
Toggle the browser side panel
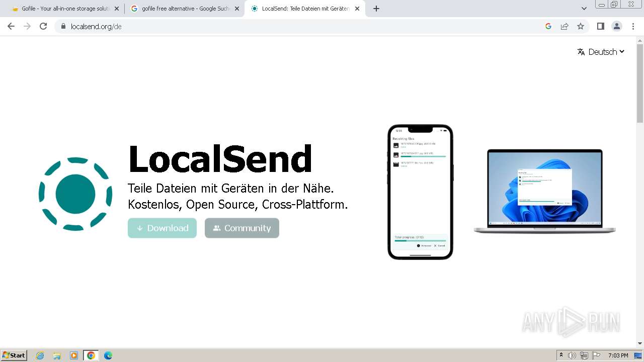(600, 26)
